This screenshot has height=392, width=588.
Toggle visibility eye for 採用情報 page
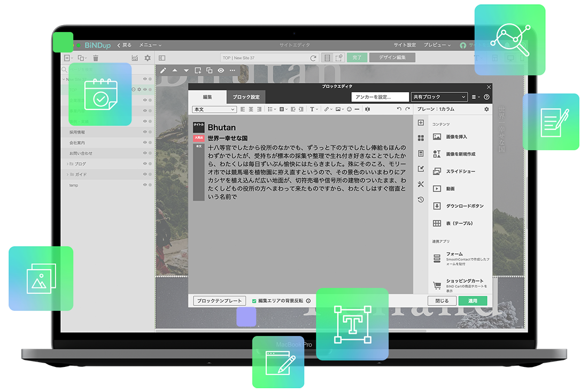pyautogui.click(x=145, y=132)
